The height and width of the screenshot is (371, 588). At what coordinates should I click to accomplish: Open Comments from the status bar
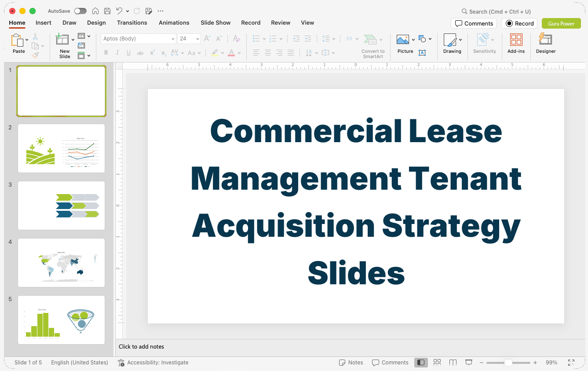[x=390, y=363]
